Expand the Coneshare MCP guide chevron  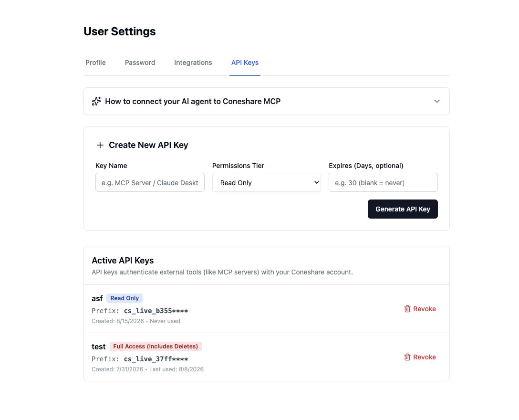pos(437,101)
